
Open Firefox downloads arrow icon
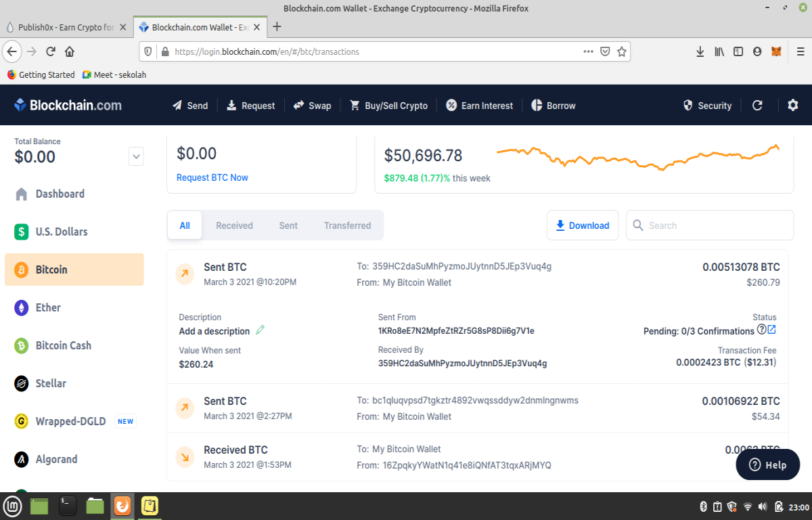point(700,51)
